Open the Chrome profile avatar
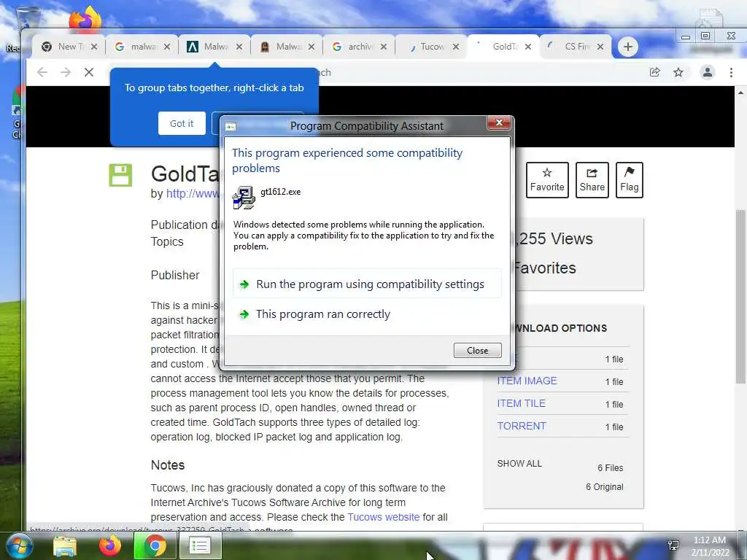The image size is (747, 560). [708, 72]
